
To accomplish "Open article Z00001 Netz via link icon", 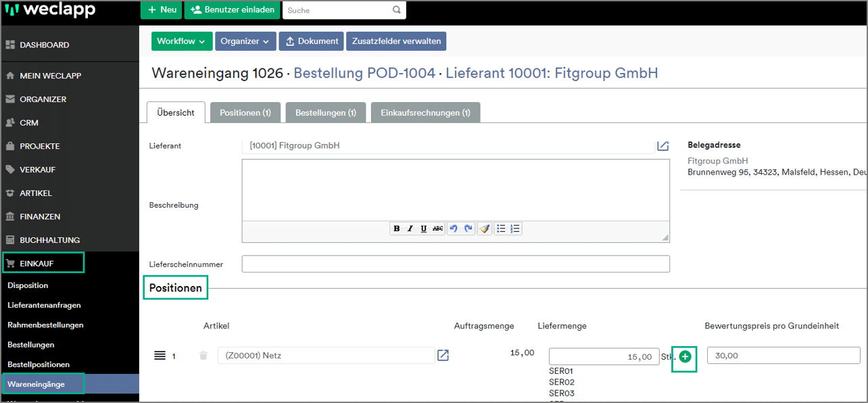I will [x=443, y=355].
